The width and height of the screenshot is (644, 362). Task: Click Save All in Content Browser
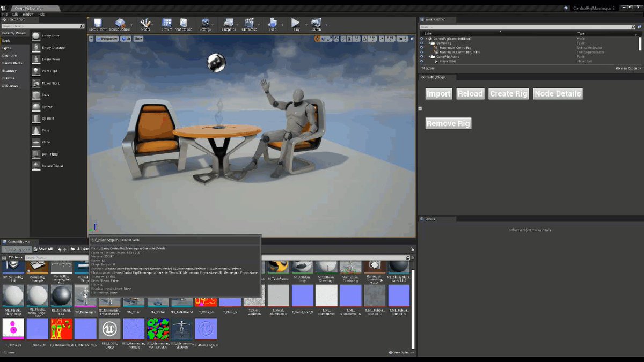[43, 249]
